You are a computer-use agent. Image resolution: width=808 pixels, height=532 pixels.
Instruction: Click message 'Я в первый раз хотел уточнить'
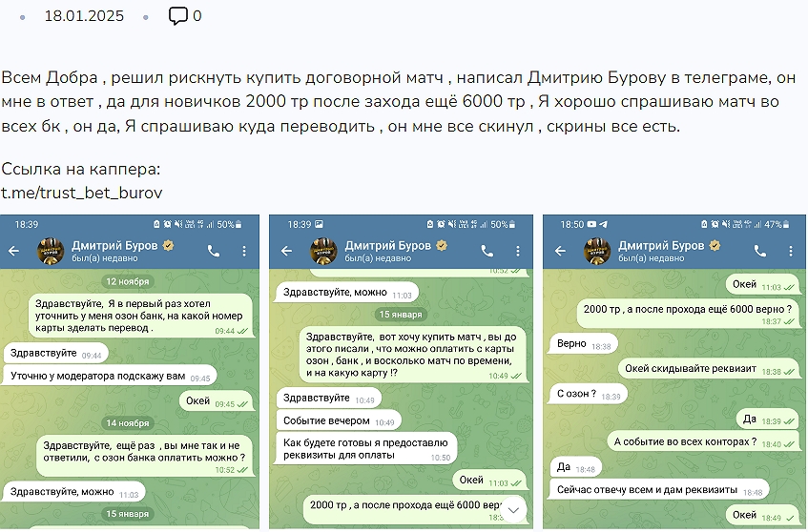coord(142,317)
